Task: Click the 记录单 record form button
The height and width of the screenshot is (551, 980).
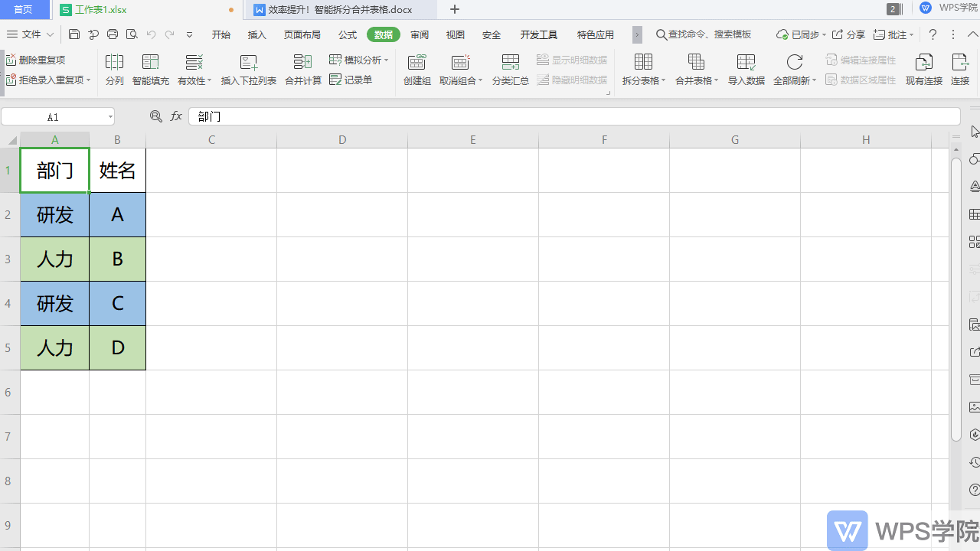Action: click(x=351, y=80)
